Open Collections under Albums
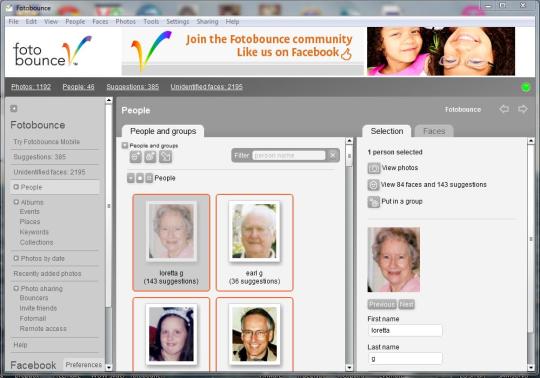 click(x=37, y=243)
